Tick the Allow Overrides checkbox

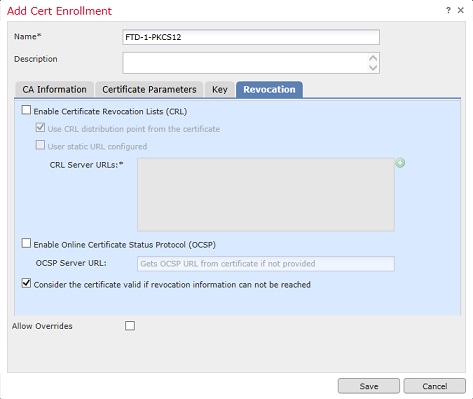coord(130,326)
